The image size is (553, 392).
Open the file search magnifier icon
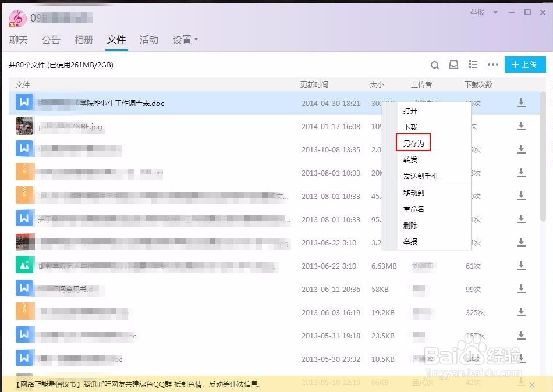[x=434, y=65]
